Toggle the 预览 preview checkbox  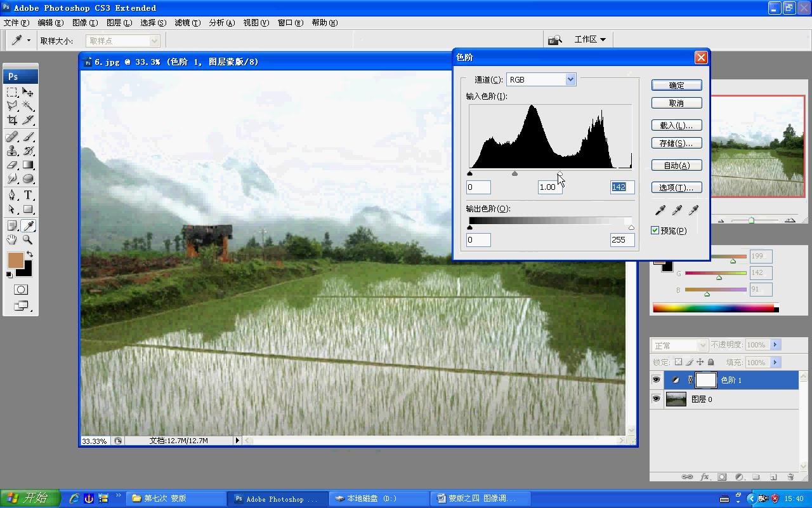[655, 230]
